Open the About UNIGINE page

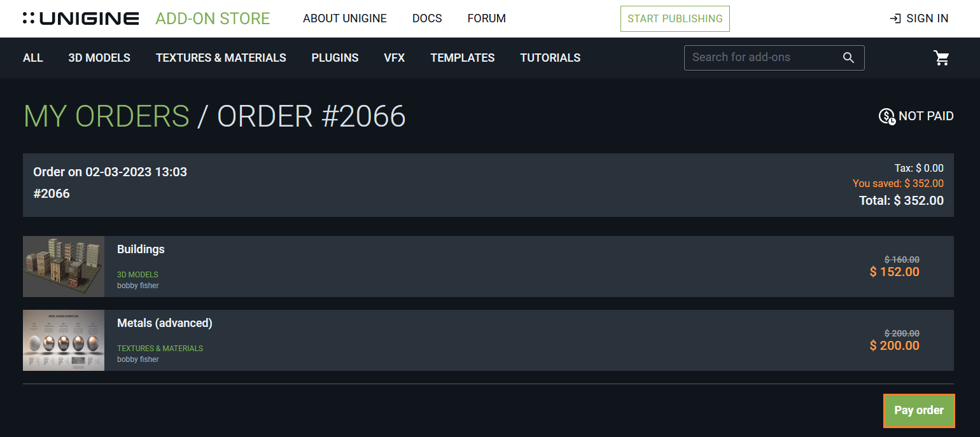point(345,18)
